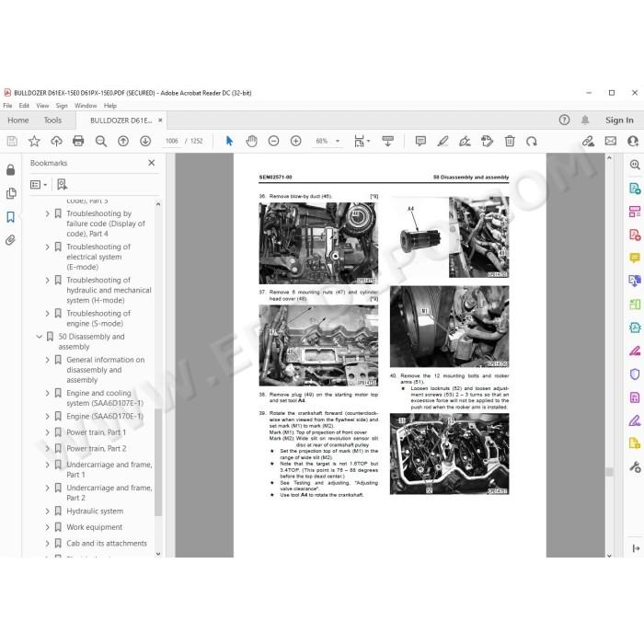Zoom in with plus icon
The width and height of the screenshot is (644, 644).
pos(295,142)
